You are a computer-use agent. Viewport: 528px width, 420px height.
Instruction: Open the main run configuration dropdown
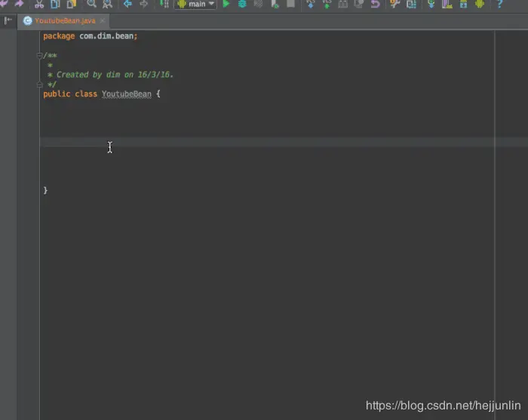pyautogui.click(x=195, y=4)
